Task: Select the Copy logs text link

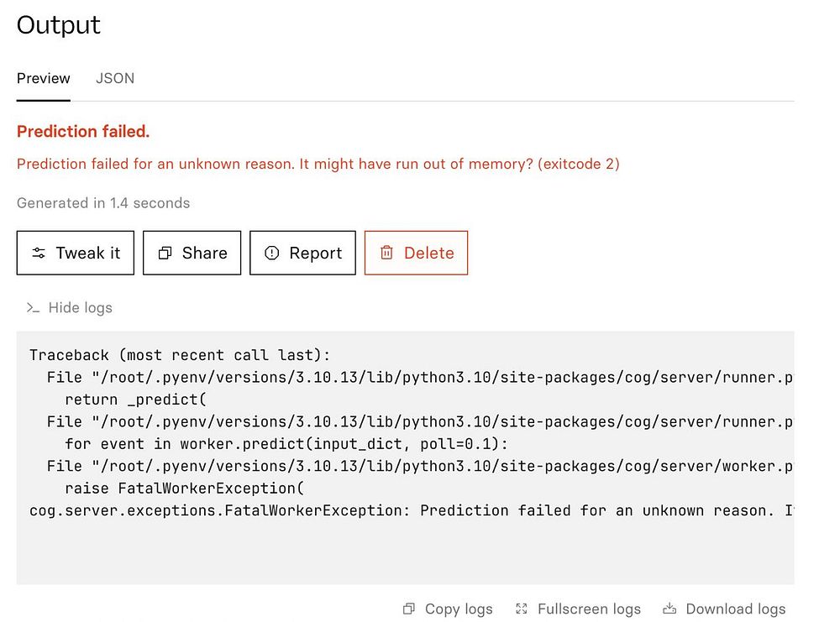Action: (459, 609)
